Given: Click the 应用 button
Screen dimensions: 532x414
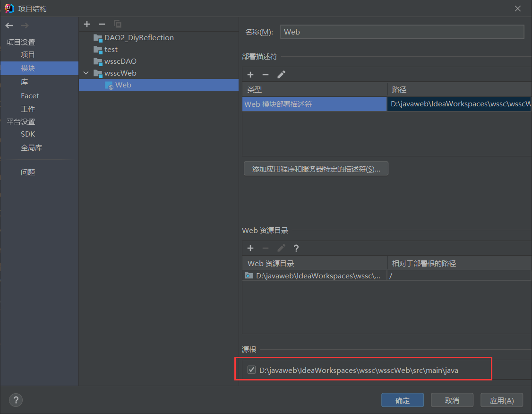Looking at the screenshot, I should (501, 400).
